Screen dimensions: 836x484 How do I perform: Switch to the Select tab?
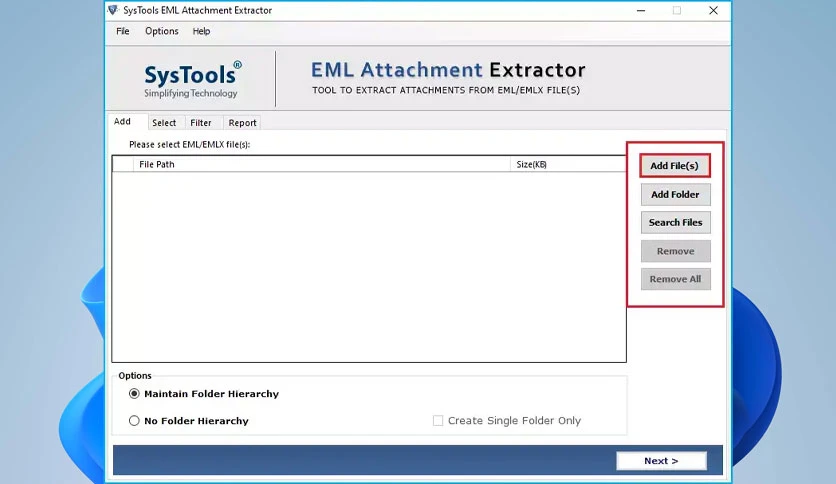pyautogui.click(x=164, y=123)
